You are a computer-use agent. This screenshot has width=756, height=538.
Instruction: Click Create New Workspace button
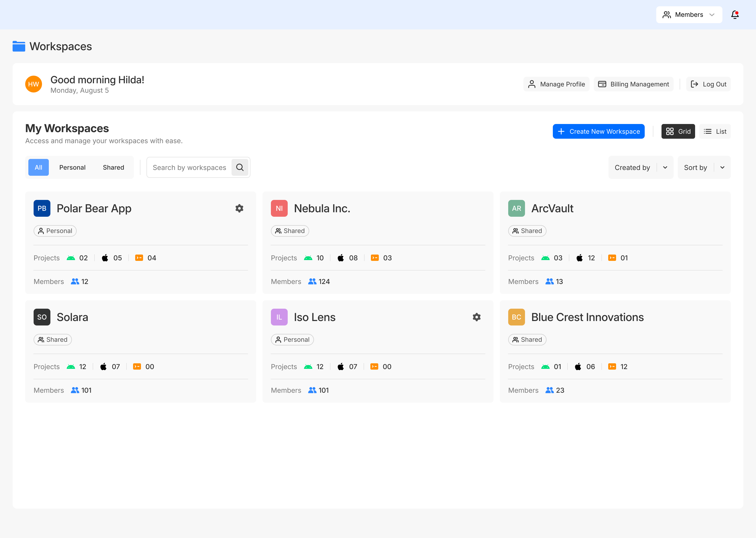598,132
